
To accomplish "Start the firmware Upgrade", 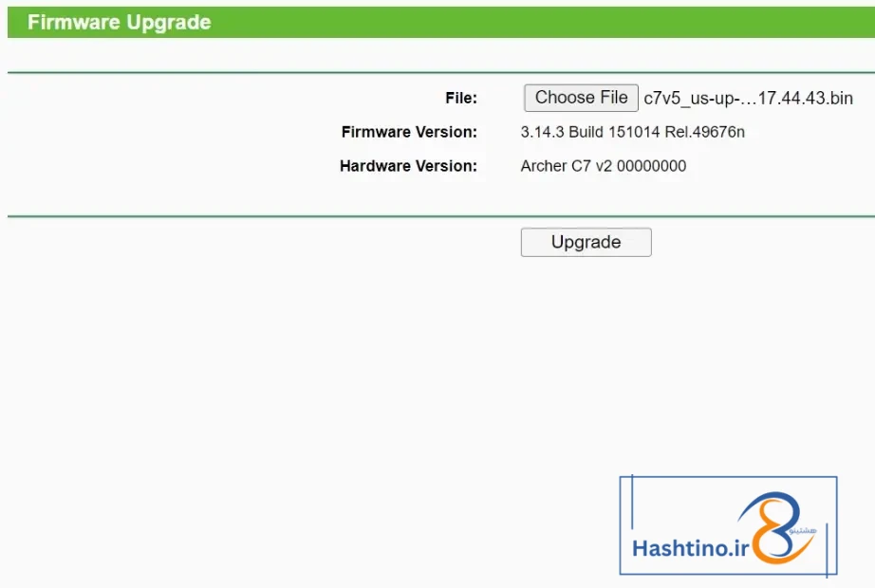I will [x=586, y=242].
